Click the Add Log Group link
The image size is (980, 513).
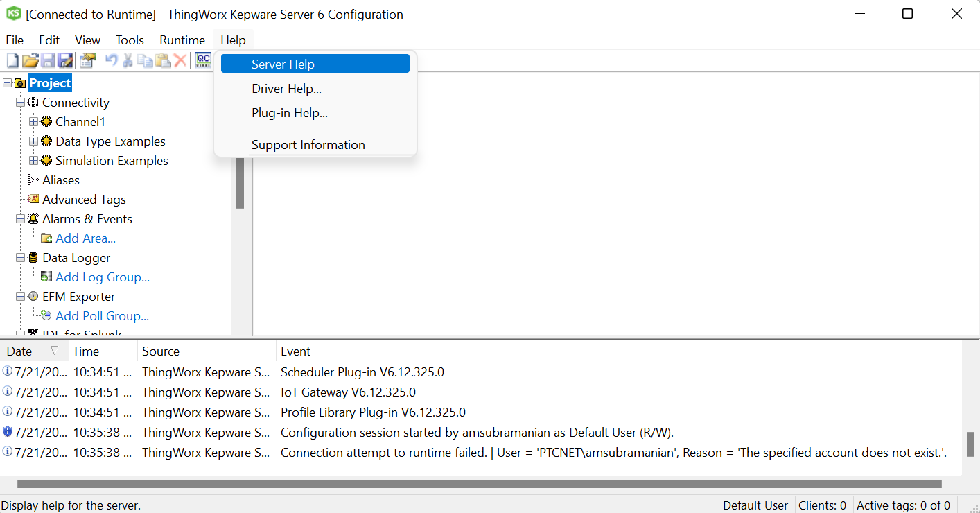[102, 277]
